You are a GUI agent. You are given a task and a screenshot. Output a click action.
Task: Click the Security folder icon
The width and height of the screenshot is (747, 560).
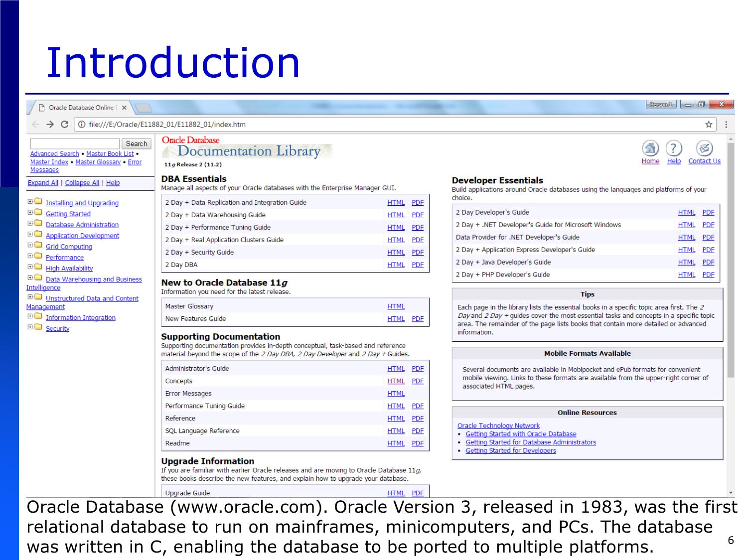(x=38, y=327)
